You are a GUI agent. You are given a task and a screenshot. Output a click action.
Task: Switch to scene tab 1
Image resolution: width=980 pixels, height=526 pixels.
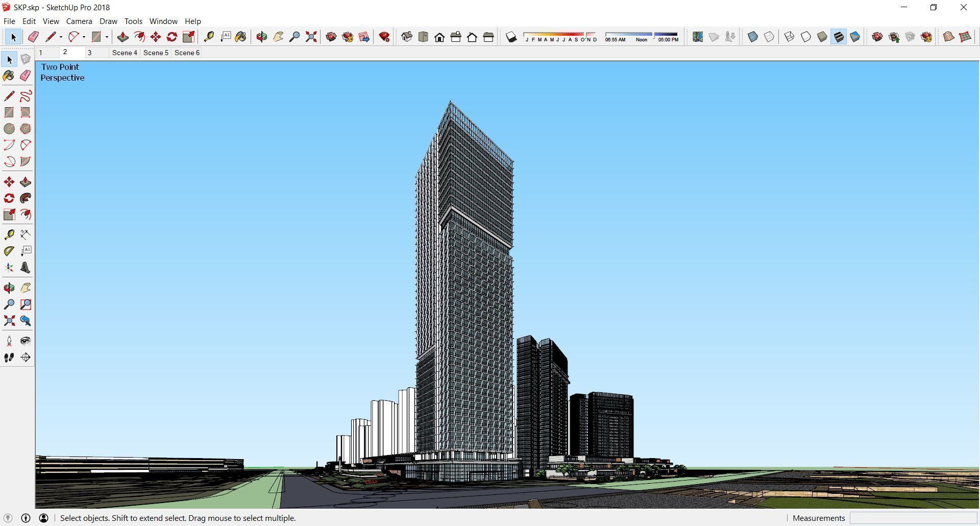pos(47,53)
